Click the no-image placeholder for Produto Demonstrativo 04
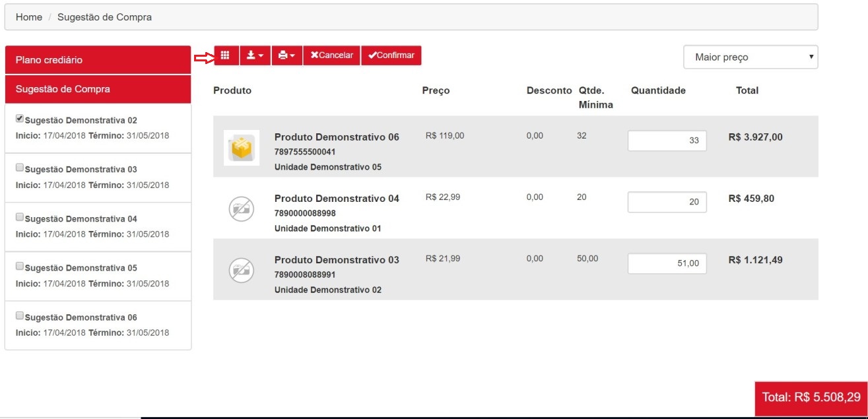Screen dimensions: 868x419 pyautogui.click(x=242, y=209)
